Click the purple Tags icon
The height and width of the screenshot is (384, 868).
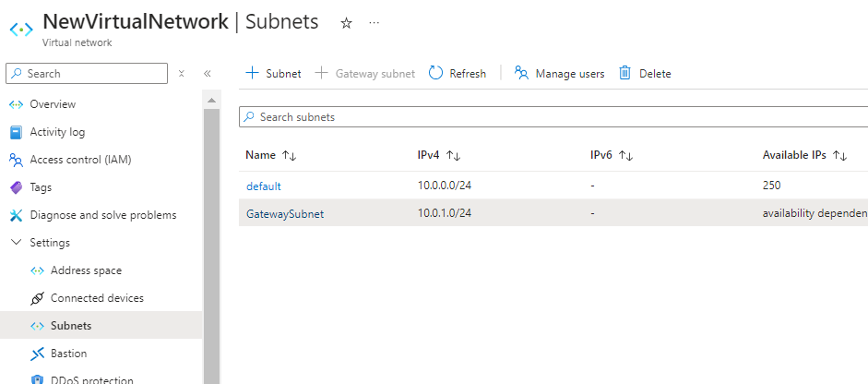(x=17, y=187)
